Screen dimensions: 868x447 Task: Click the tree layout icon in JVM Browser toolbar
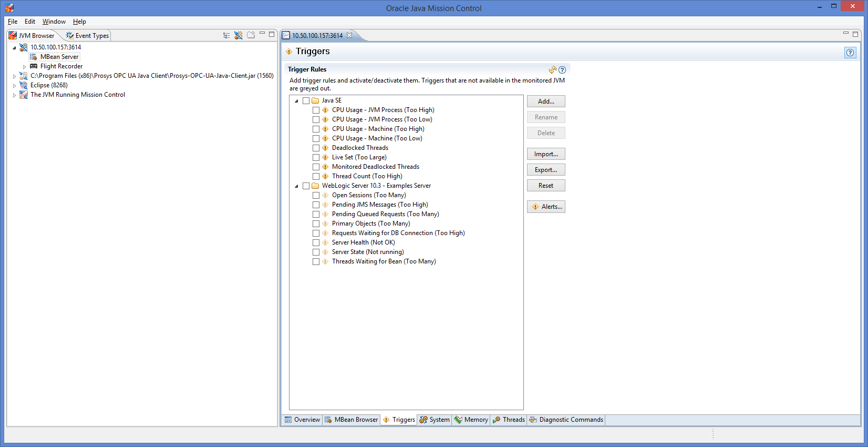(226, 35)
